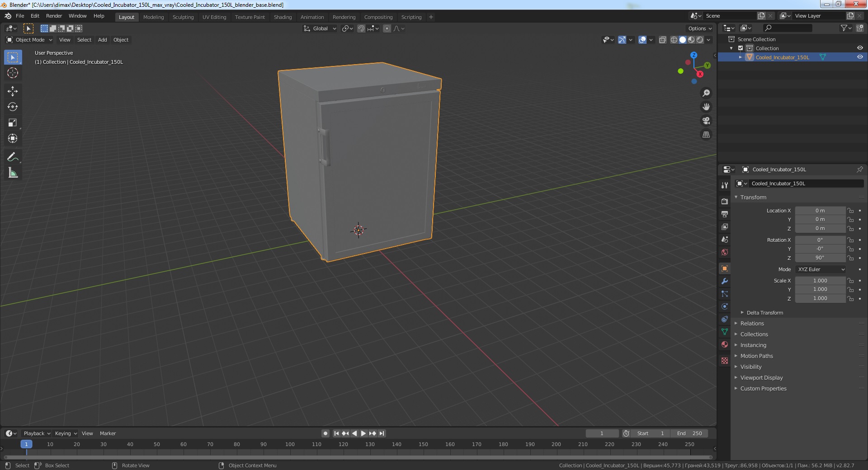Screen dimensions: 868x470
Task: Click the pan view hand icon
Action: coord(706,107)
